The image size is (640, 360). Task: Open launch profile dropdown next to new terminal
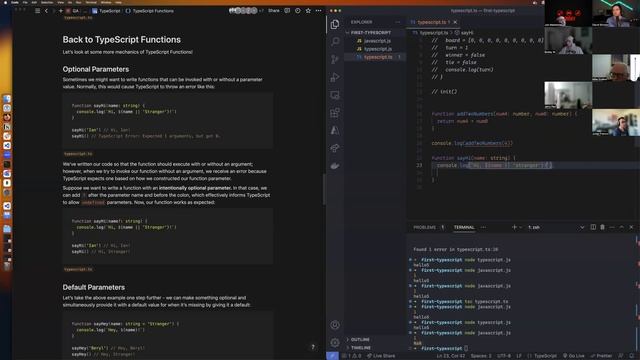tap(520, 227)
